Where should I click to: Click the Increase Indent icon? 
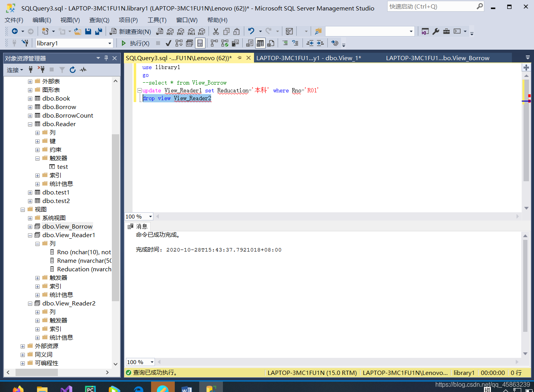(x=320, y=43)
